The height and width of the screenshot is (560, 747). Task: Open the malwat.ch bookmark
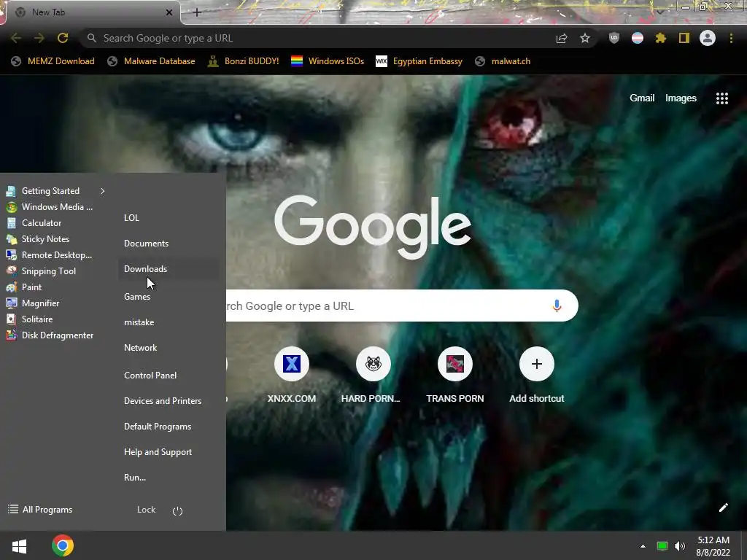(x=503, y=61)
